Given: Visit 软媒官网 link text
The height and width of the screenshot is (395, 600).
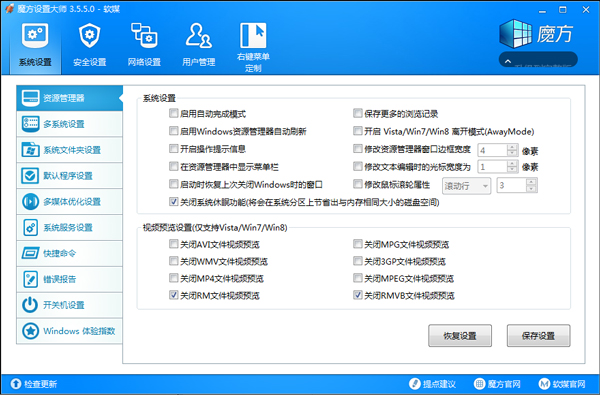Looking at the screenshot, I should [569, 384].
